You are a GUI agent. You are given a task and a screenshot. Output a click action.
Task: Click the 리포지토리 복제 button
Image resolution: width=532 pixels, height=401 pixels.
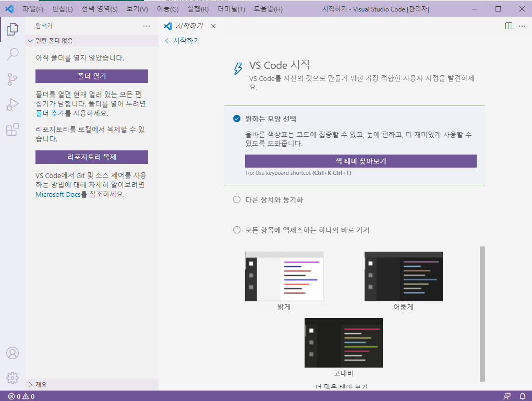click(92, 157)
